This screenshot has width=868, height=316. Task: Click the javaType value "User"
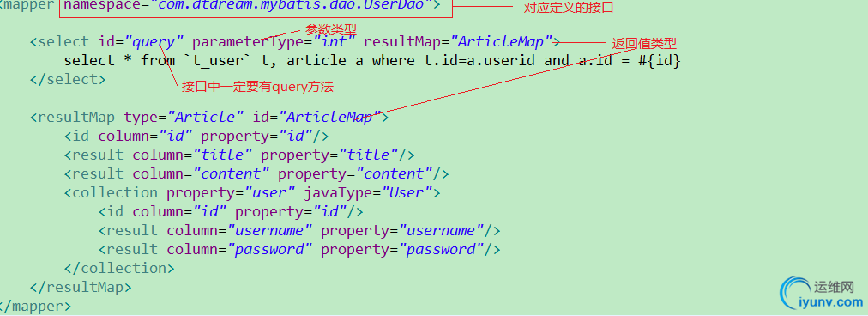pos(407,192)
